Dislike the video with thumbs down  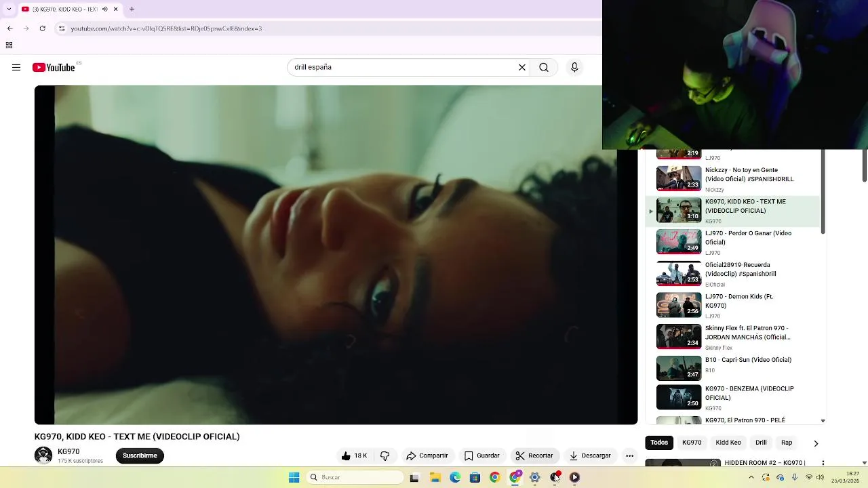pos(385,455)
